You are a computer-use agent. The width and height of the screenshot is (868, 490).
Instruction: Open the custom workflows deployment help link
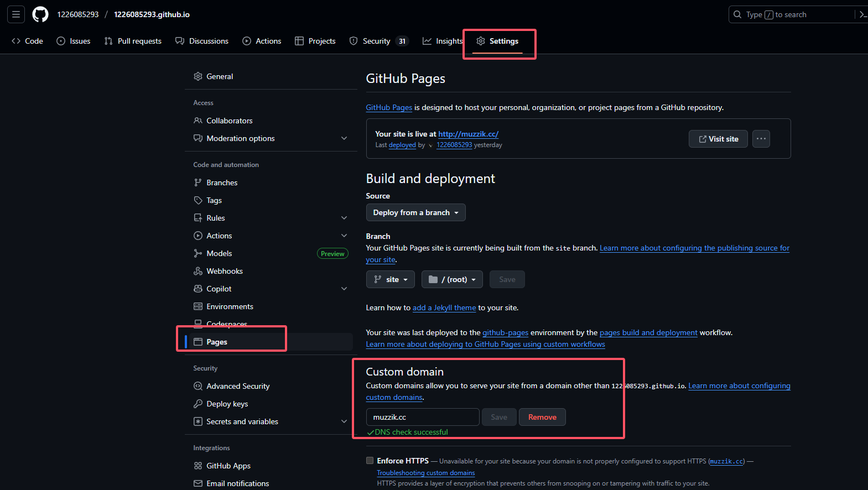[x=485, y=344]
